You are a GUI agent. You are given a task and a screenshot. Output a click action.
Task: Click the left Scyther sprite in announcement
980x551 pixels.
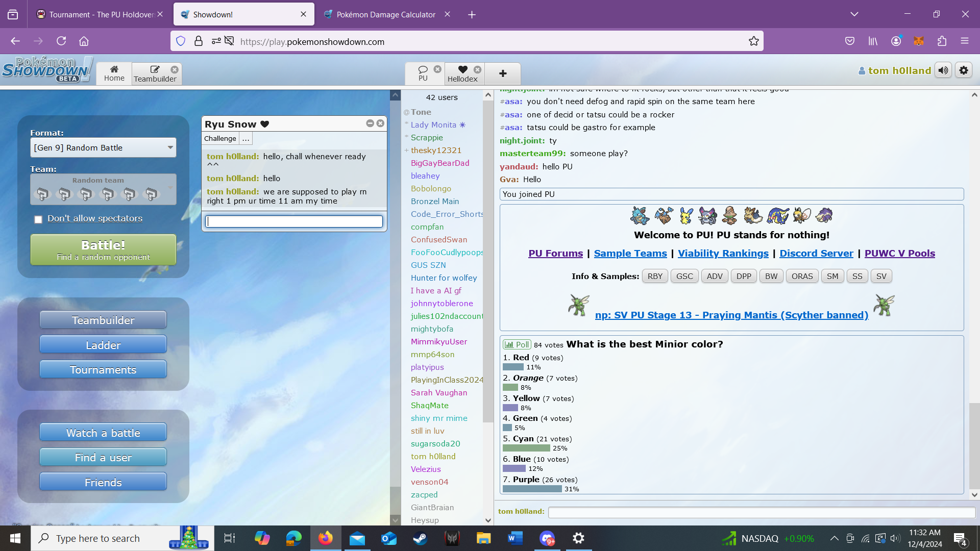click(579, 306)
